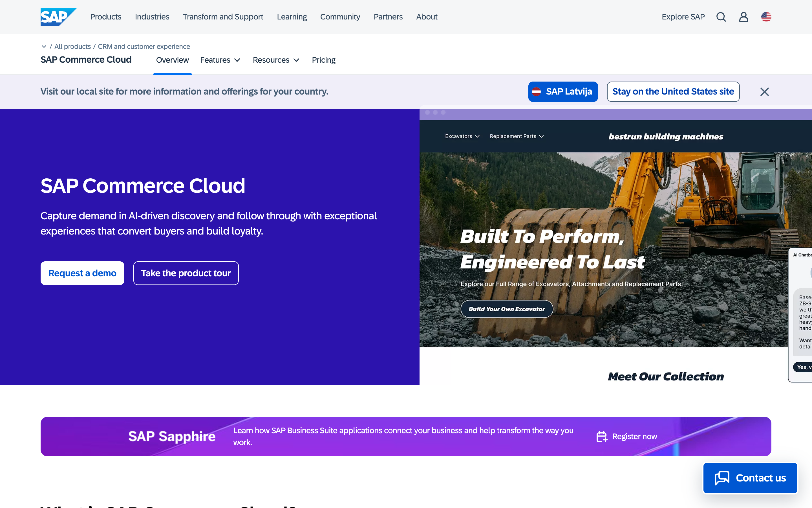
Task: Click Stay on the United States site
Action: [673, 92]
